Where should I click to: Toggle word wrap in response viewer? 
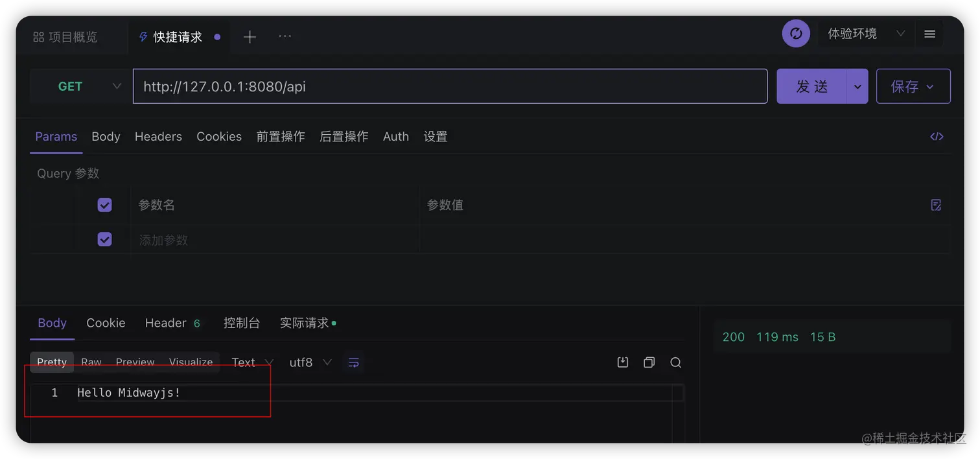point(353,362)
